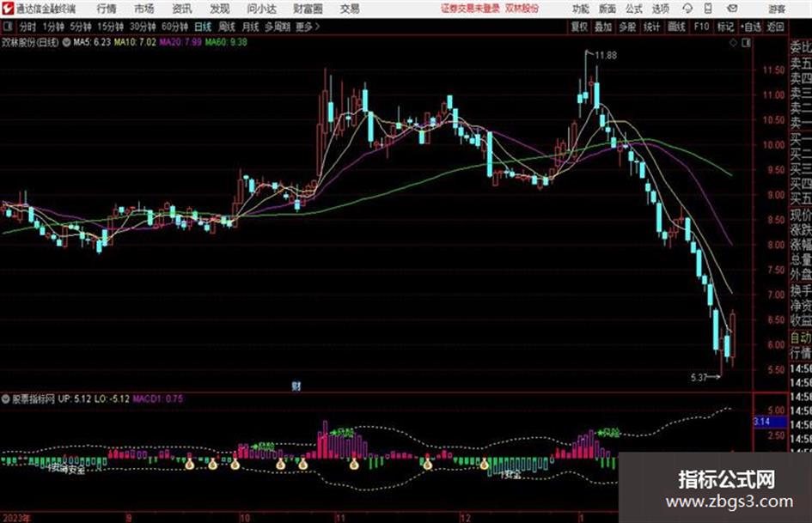Image resolution: width=812 pixels, height=523 pixels.
Task: Switch to 5分钟 period tab
Action: pos(80,27)
